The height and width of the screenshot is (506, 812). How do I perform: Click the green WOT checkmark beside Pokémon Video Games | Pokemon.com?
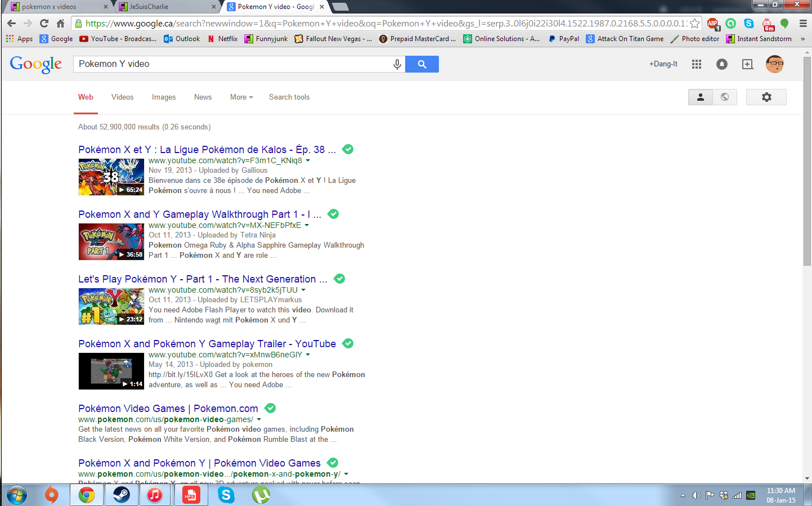[270, 408]
